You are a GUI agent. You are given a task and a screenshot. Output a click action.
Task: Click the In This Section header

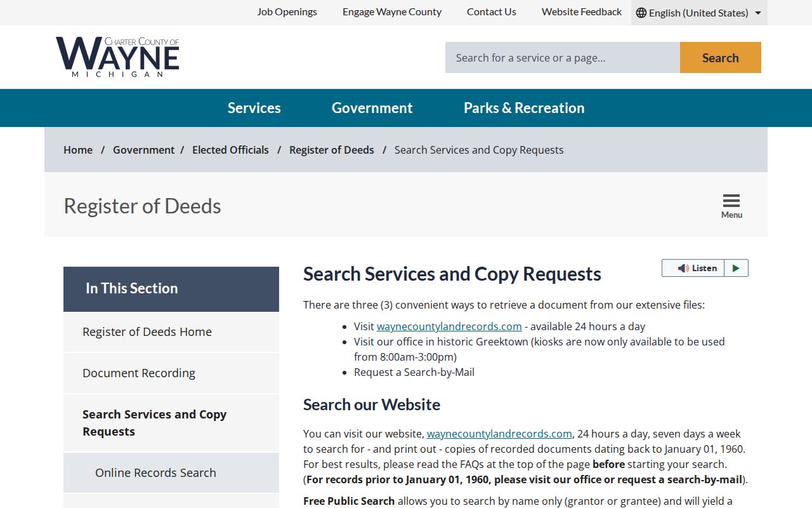[171, 289]
